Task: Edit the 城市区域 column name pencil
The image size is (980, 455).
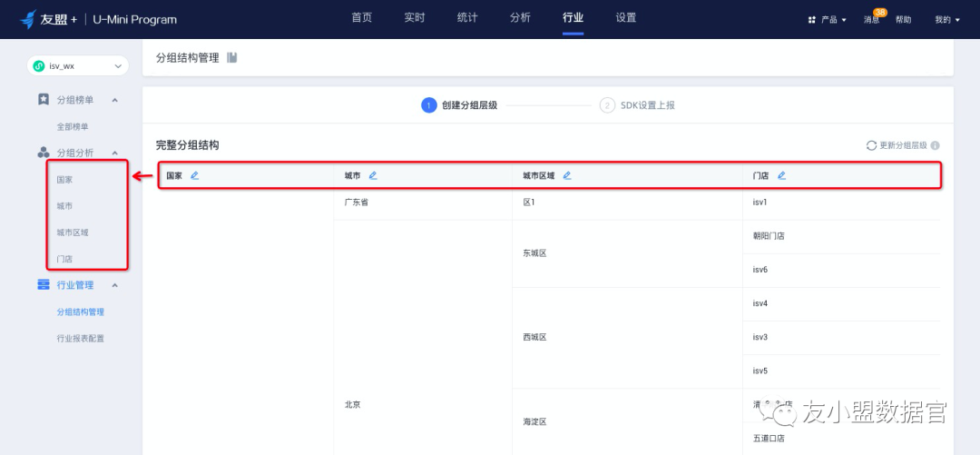Action: point(567,175)
